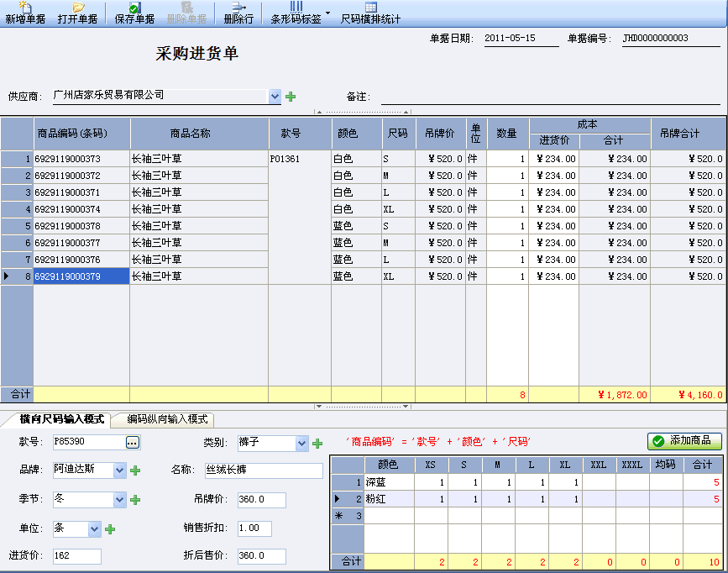This screenshot has height=573, width=728.
Task: Open a document with 打开单据
Action: pos(77,13)
